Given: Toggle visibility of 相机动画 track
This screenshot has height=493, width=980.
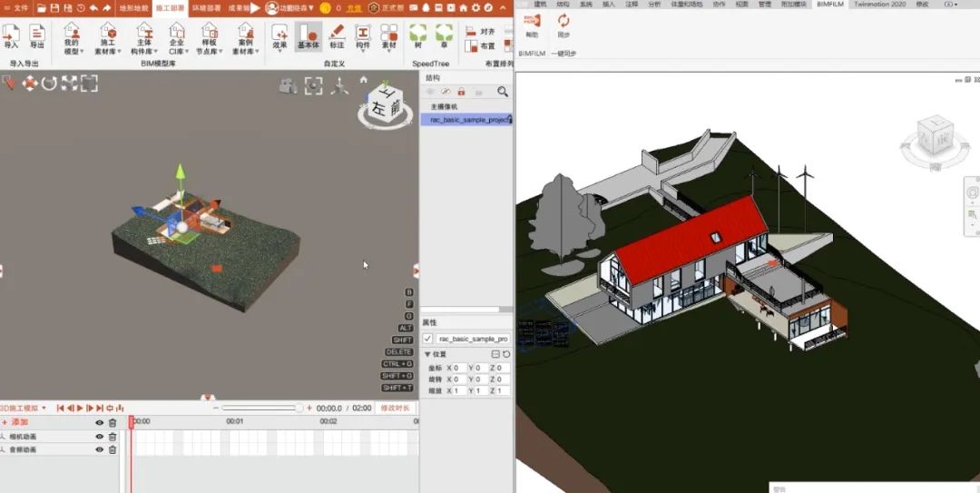Looking at the screenshot, I should pos(100,437).
